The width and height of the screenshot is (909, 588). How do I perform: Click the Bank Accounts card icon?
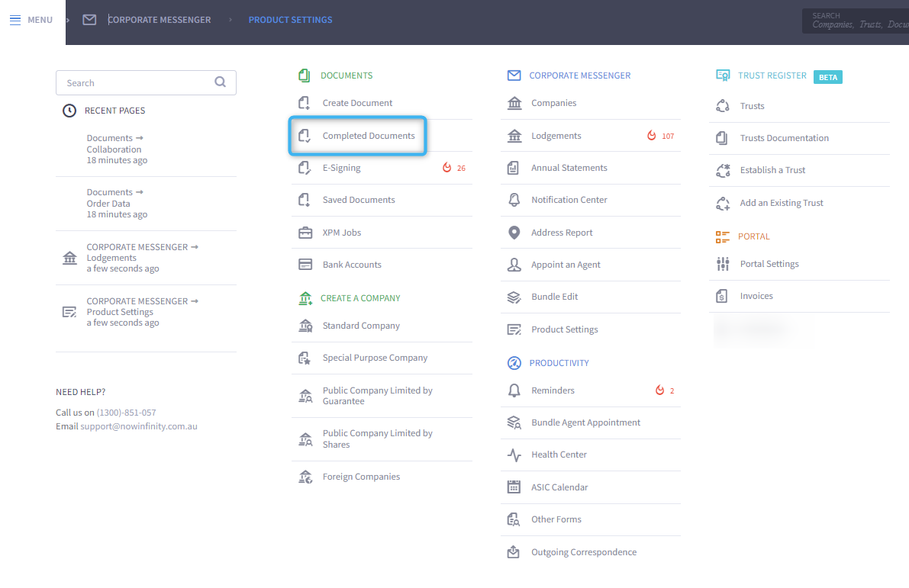coord(305,265)
